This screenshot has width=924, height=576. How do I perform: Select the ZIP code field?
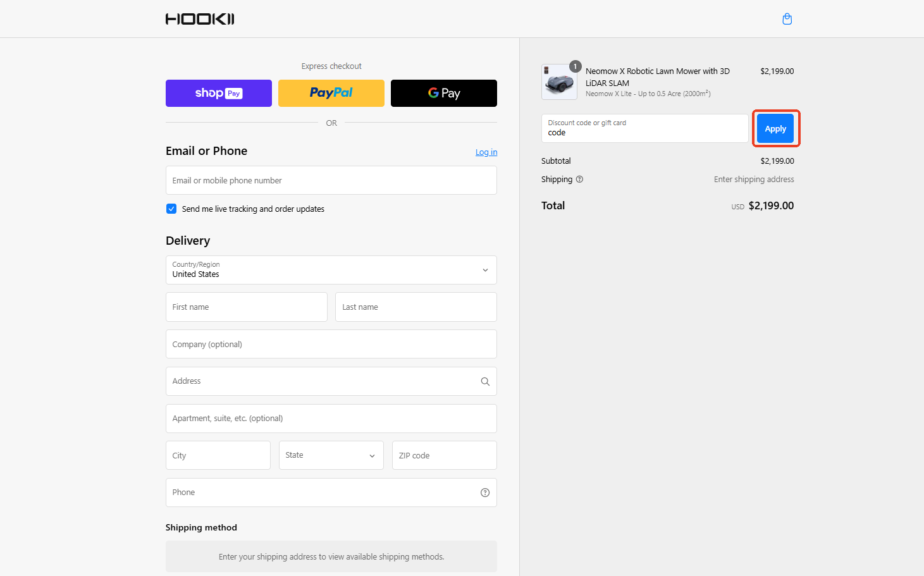coord(445,455)
